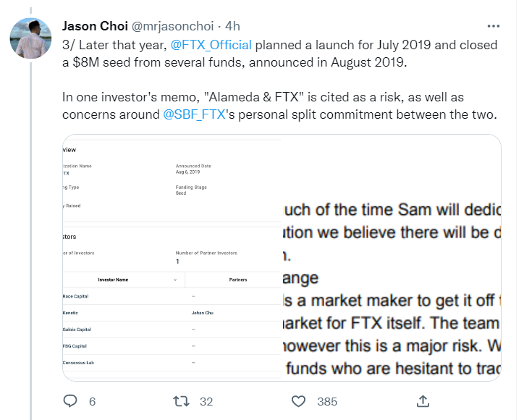524x420 pixels.
Task: Click the @FTX_Official mention link
Action: [211, 45]
